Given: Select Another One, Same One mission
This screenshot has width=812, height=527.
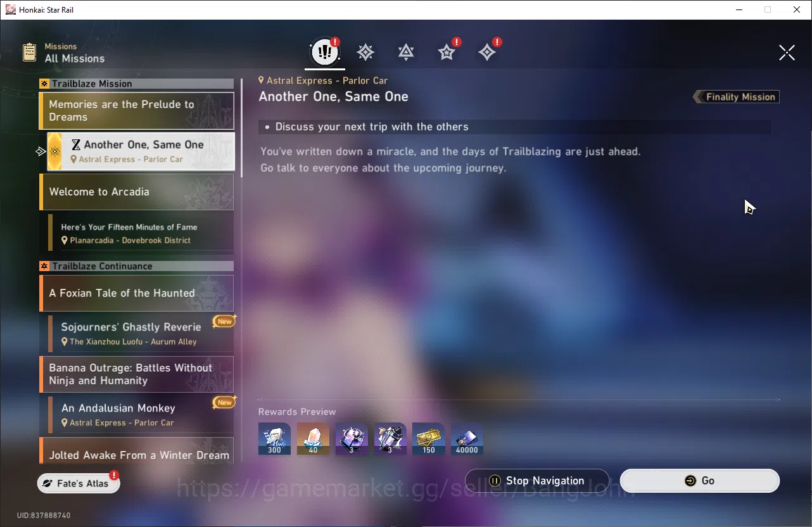Looking at the screenshot, I should 141,151.
